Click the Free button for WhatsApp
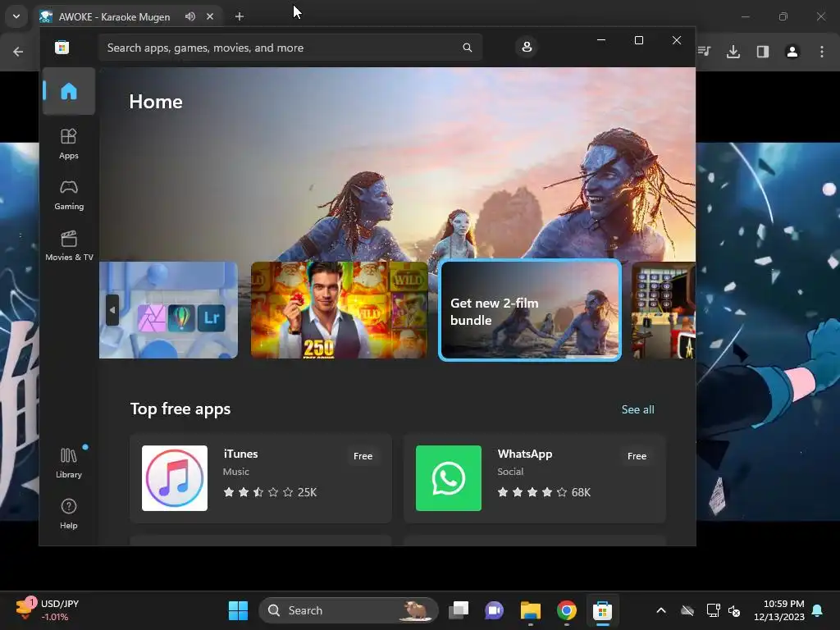 (x=637, y=456)
